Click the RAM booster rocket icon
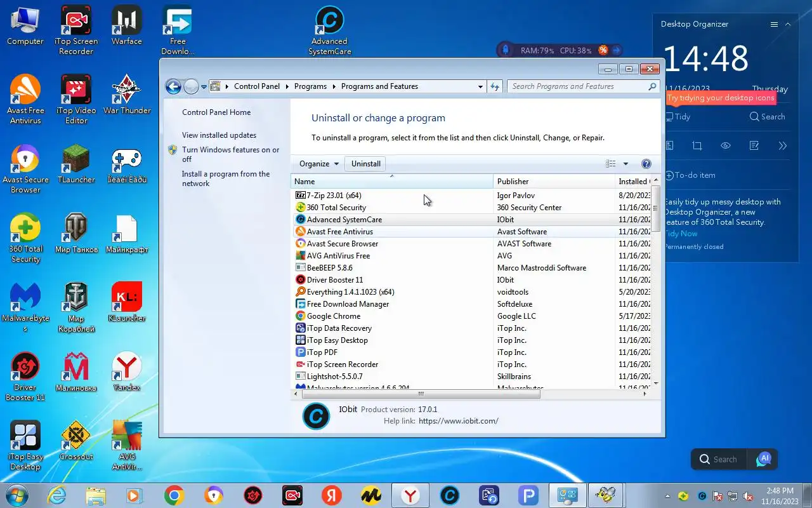The height and width of the screenshot is (508, 812). pyautogui.click(x=506, y=50)
